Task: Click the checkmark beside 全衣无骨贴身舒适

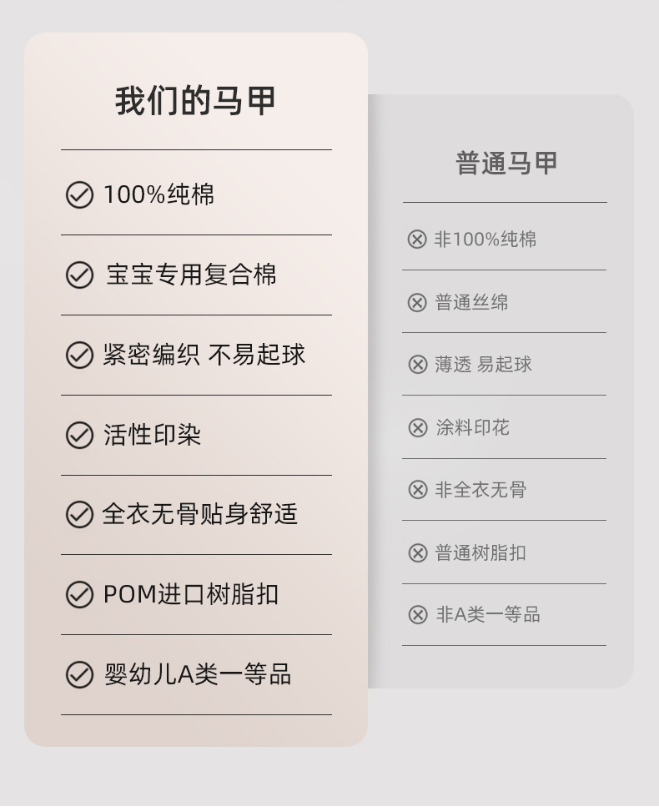Action: pyautogui.click(x=79, y=515)
